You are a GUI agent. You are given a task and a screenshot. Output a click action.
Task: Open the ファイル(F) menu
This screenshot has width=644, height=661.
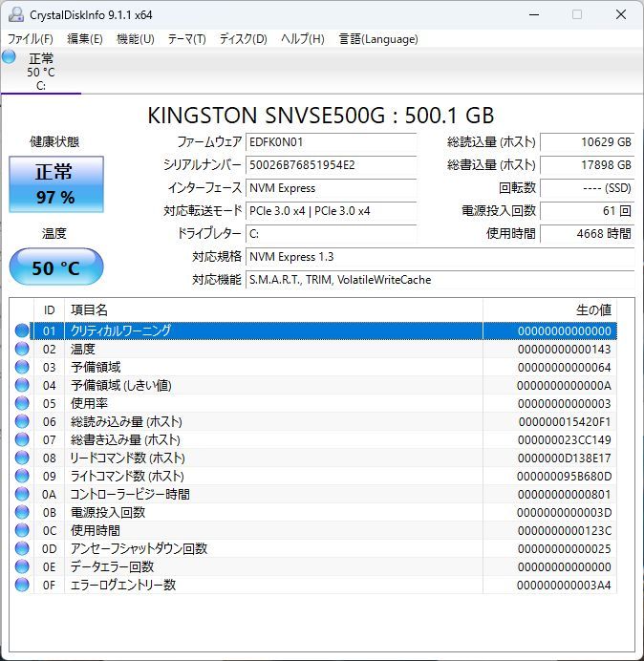point(31,39)
